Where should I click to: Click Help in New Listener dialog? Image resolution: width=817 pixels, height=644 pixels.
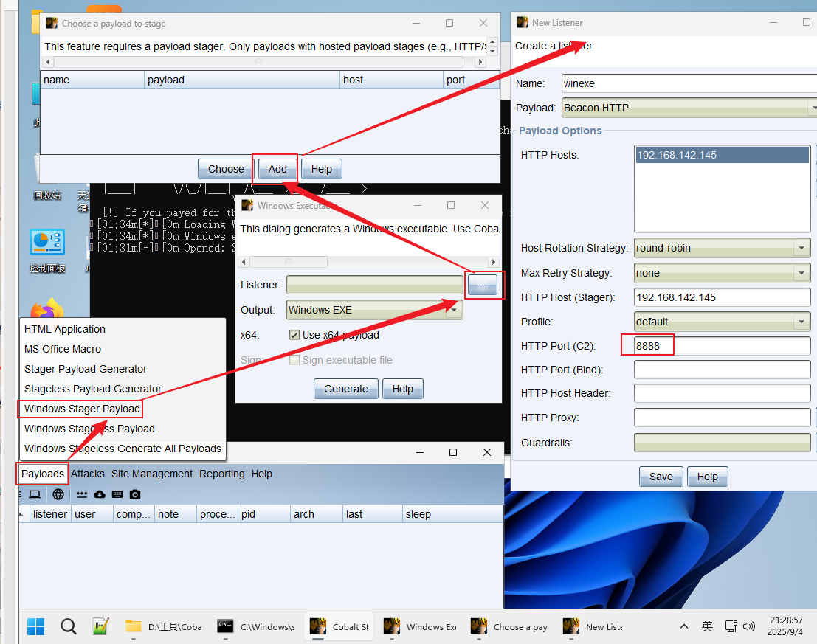click(x=708, y=477)
